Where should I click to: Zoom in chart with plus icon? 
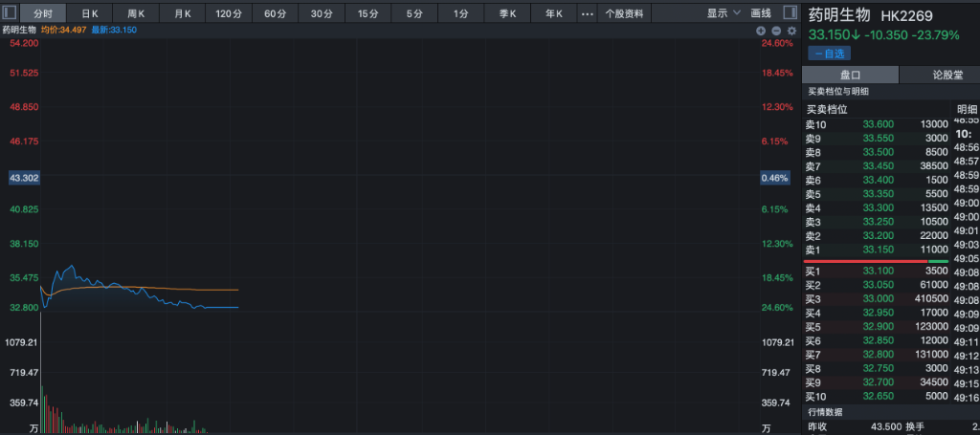point(761,30)
